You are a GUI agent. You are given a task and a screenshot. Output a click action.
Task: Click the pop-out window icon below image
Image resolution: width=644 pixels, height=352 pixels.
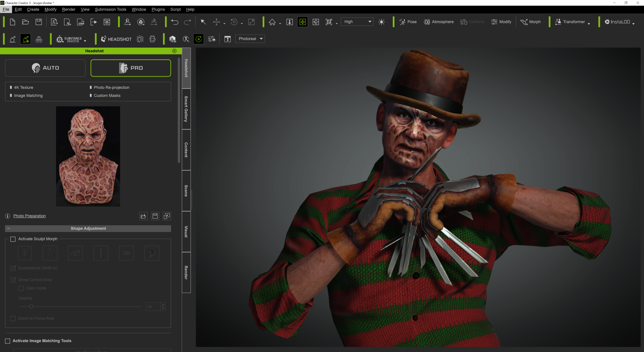(167, 216)
